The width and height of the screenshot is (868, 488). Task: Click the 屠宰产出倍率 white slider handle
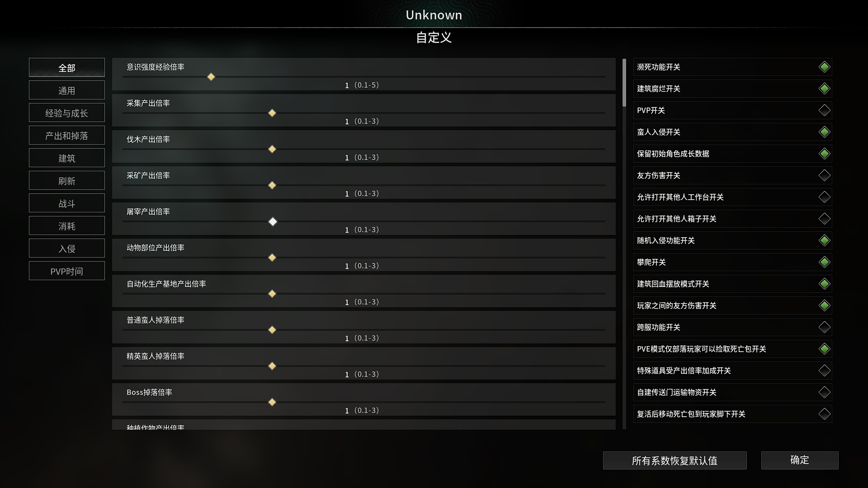click(x=273, y=221)
